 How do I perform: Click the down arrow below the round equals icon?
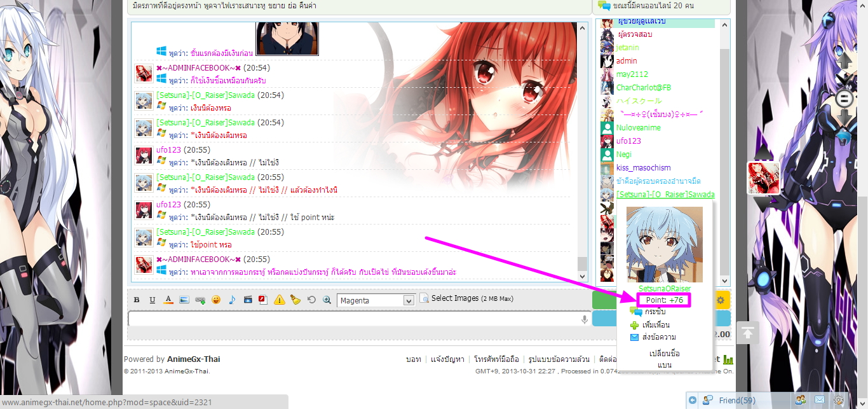(844, 118)
